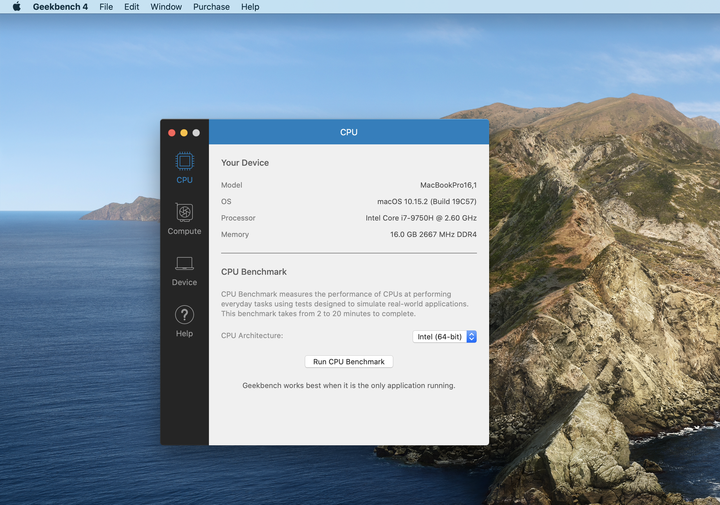The width and height of the screenshot is (720, 505).
Task: Open the Edit menu
Action: 131,7
